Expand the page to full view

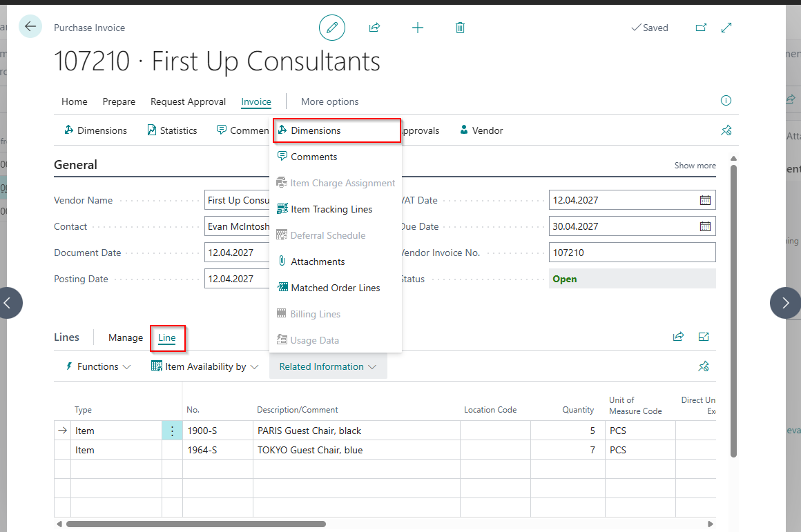coord(726,28)
